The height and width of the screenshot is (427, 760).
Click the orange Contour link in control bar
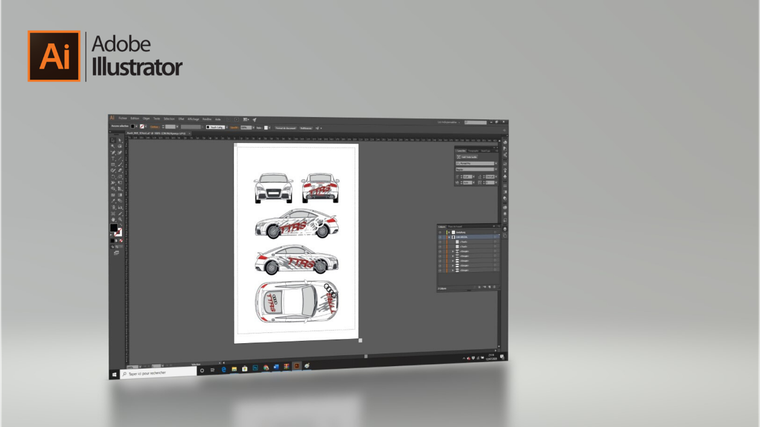click(x=155, y=127)
